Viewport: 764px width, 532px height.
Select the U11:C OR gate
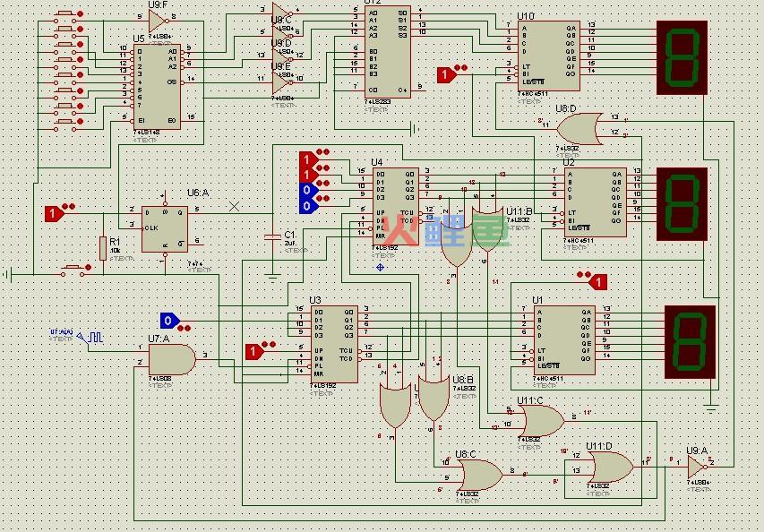pyautogui.click(x=541, y=421)
